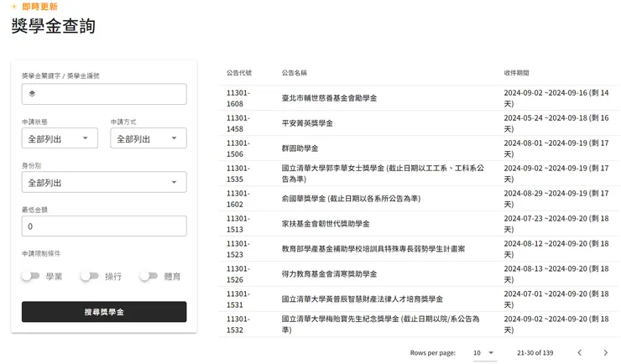Open the 身份別 dropdown
Image resolution: width=621 pixels, height=364 pixels.
[104, 182]
